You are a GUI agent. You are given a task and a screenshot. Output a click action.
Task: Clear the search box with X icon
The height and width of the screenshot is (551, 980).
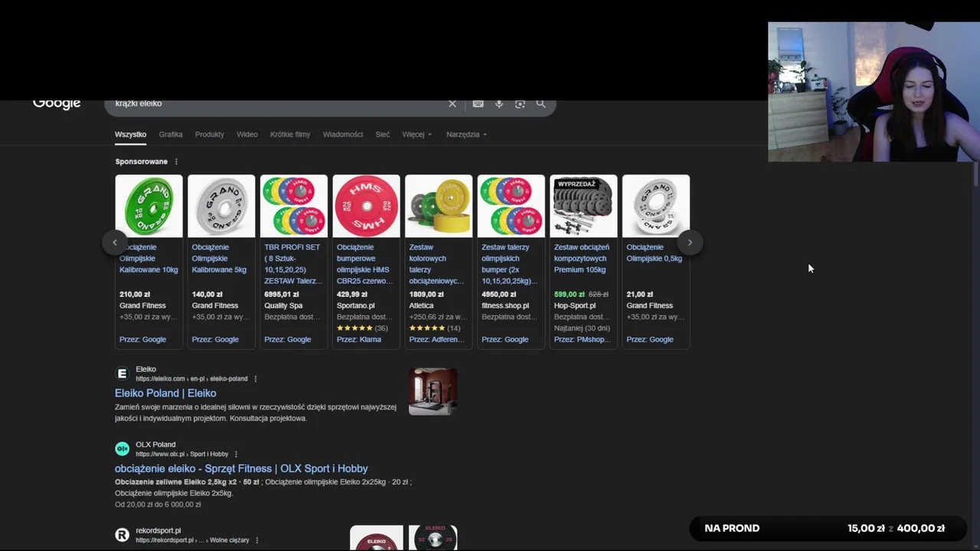tap(452, 104)
